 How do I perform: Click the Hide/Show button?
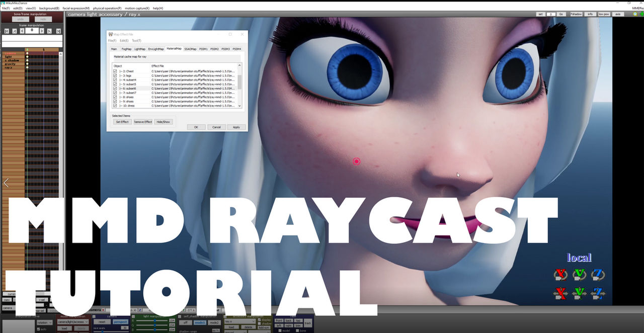(x=163, y=122)
